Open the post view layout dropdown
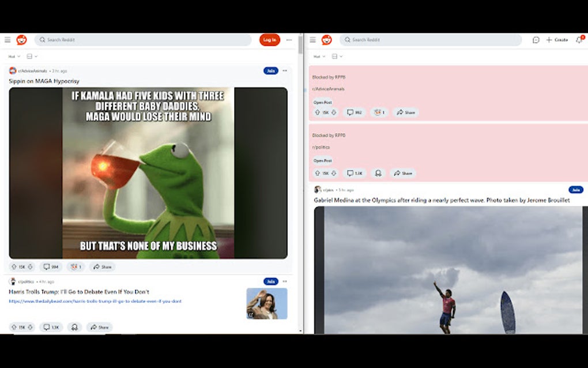Viewport: 588px width, 368px height. pos(29,56)
